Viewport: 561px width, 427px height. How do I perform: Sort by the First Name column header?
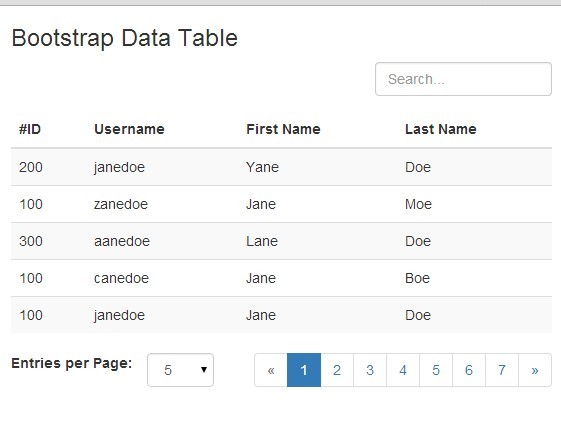(283, 129)
